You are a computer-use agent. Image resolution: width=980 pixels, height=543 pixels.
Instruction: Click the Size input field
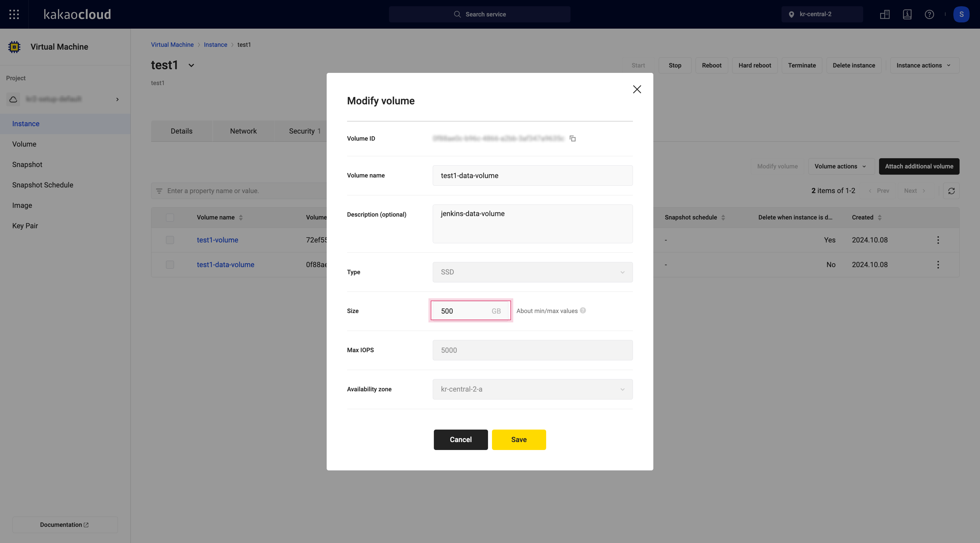pos(471,311)
